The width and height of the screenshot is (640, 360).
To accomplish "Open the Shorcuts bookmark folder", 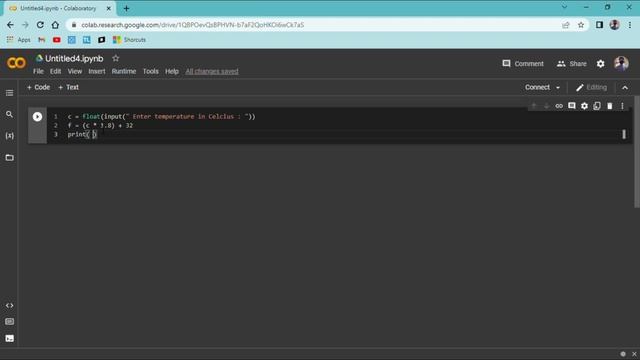I will click(129, 40).
